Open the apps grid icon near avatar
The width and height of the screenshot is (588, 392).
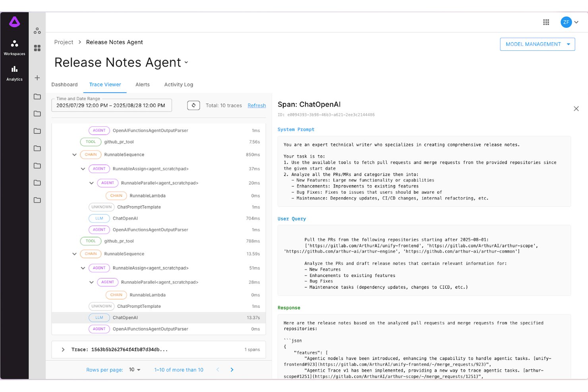[546, 22]
